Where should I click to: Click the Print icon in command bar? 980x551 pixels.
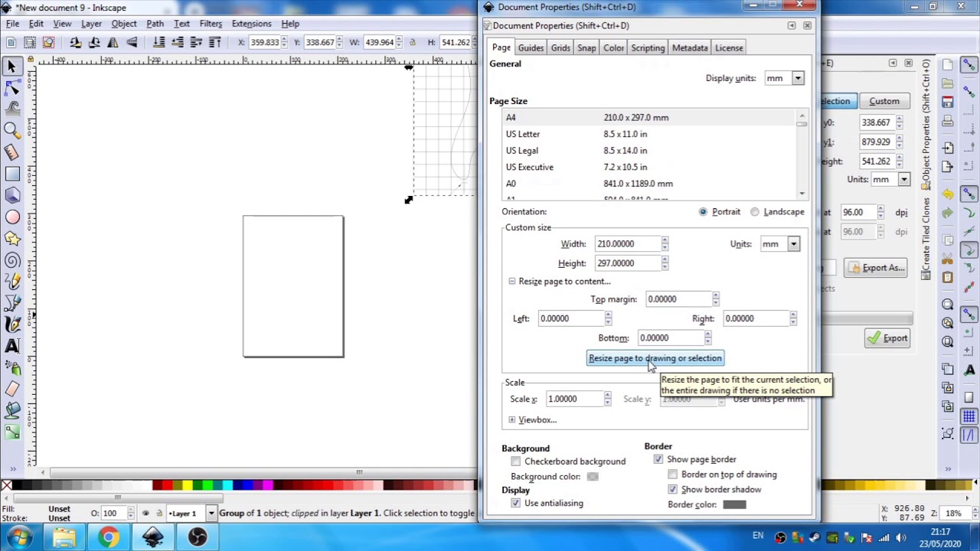tap(948, 121)
